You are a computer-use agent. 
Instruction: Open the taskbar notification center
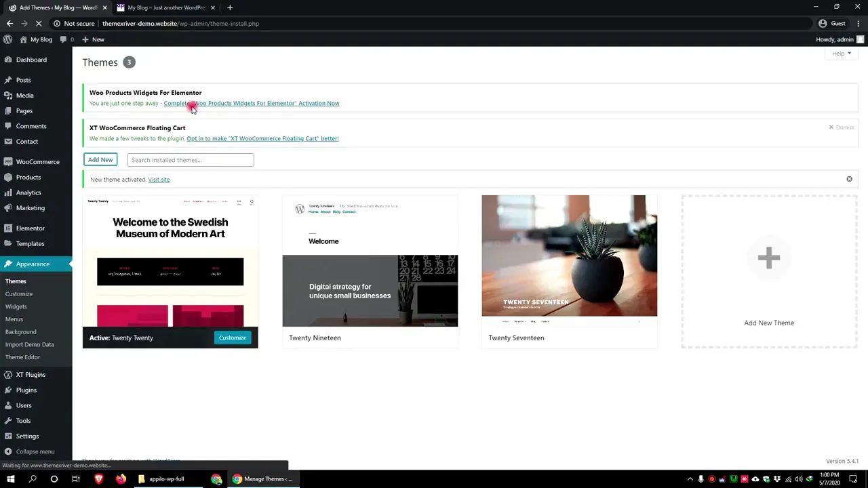pos(853,479)
